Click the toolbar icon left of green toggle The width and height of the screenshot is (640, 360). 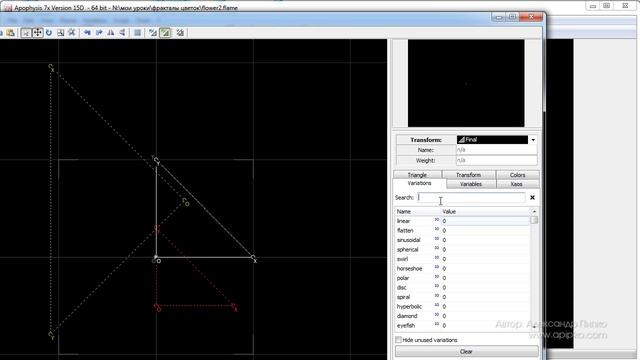click(x=153, y=33)
